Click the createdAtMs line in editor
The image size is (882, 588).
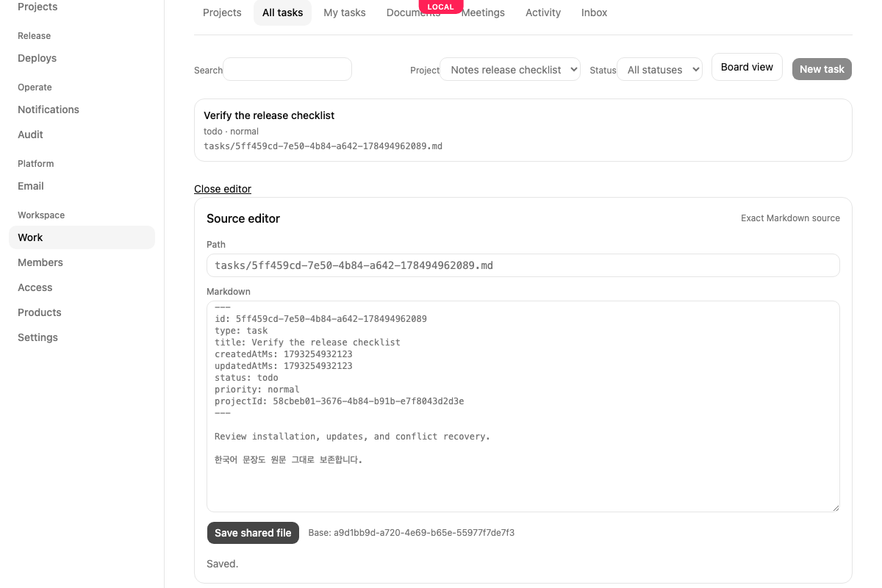(284, 354)
